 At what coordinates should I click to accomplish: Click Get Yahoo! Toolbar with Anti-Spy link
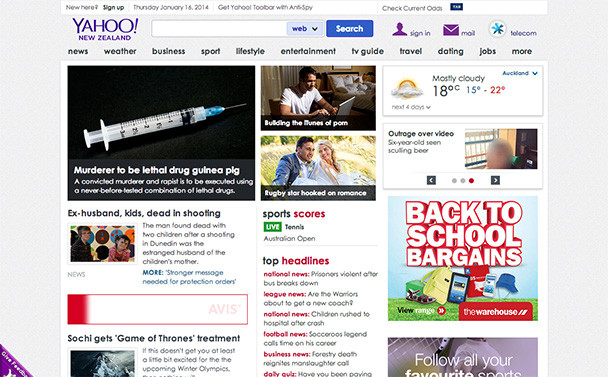(265, 7)
